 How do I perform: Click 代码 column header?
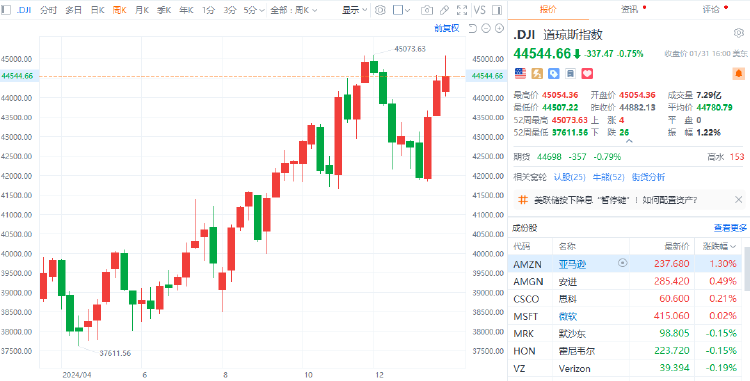(521, 246)
